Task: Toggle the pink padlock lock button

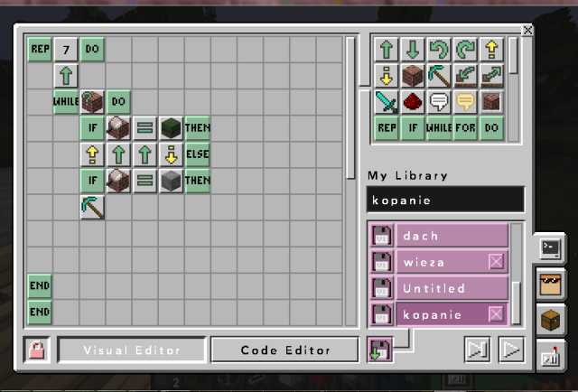Action: (x=37, y=350)
